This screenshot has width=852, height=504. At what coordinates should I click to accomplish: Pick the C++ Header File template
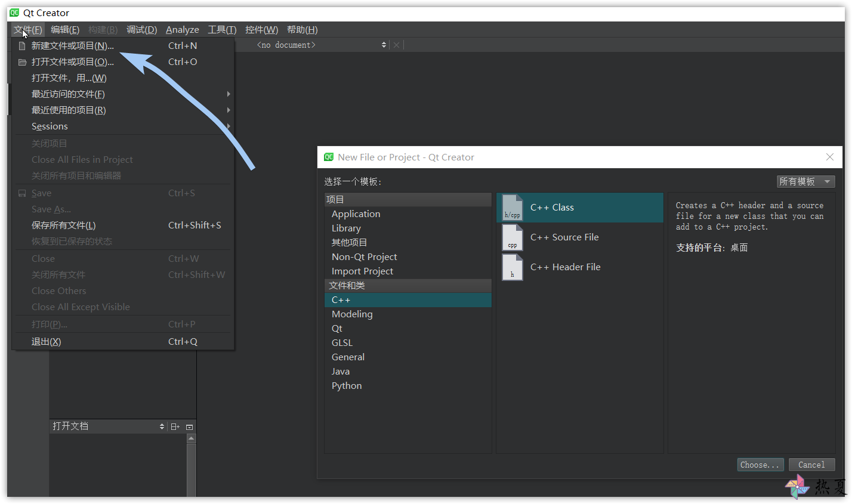[580, 267]
